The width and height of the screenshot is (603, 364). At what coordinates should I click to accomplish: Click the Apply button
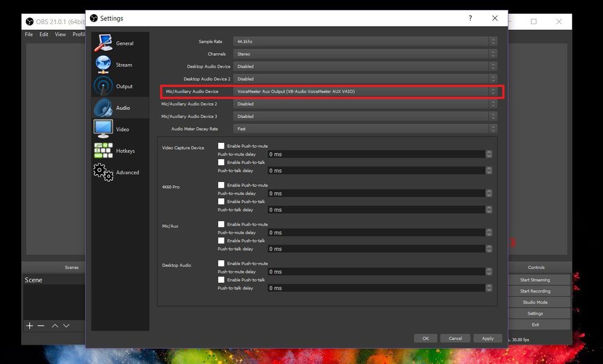click(x=487, y=338)
